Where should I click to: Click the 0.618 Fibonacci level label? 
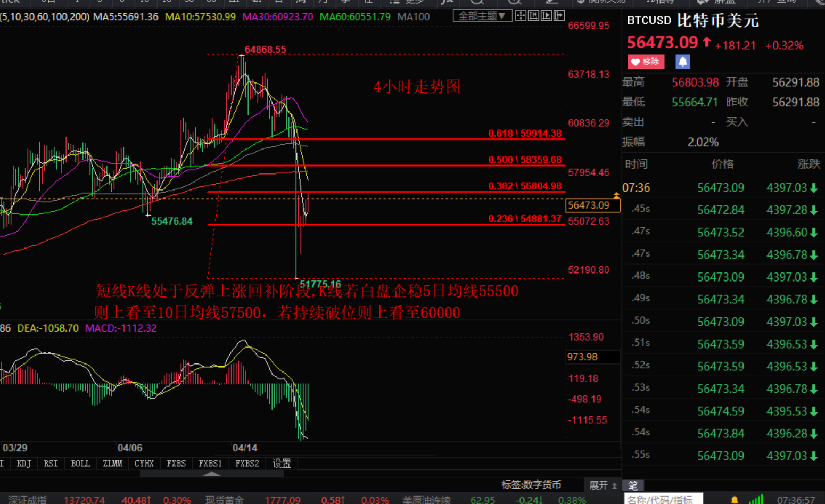click(x=525, y=134)
